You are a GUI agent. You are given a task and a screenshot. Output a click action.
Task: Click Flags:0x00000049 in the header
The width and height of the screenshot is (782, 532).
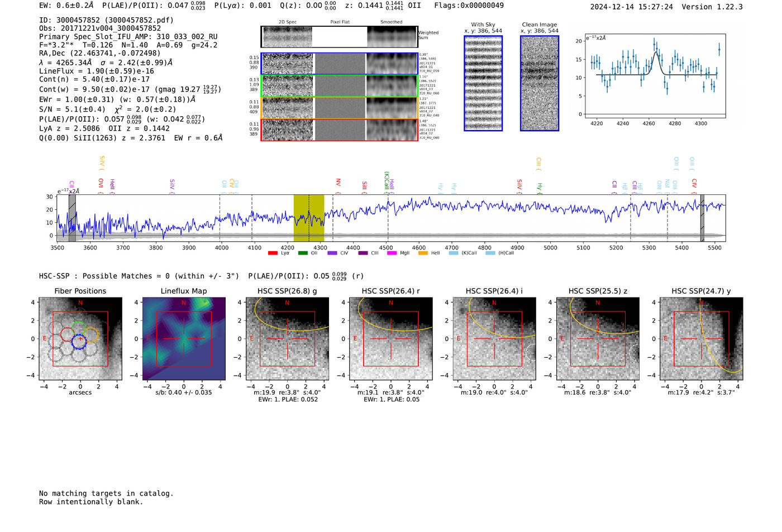469,6
